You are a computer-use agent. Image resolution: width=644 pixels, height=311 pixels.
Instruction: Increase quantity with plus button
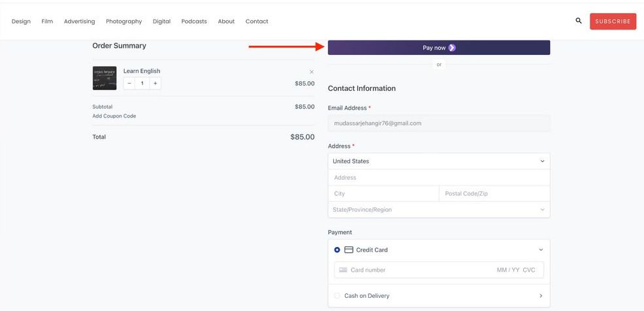pyautogui.click(x=155, y=84)
